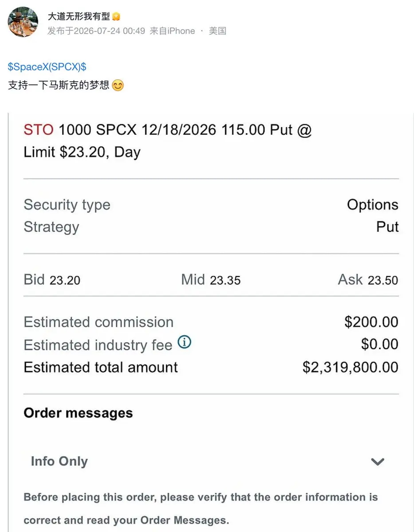Click the 来自iPhone source label
The height and width of the screenshot is (532, 414).
(172, 31)
